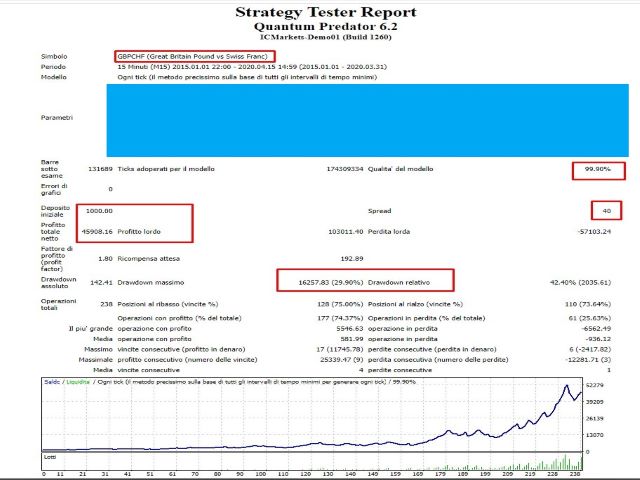Select the -936.12 average loss value

[x=598, y=339]
